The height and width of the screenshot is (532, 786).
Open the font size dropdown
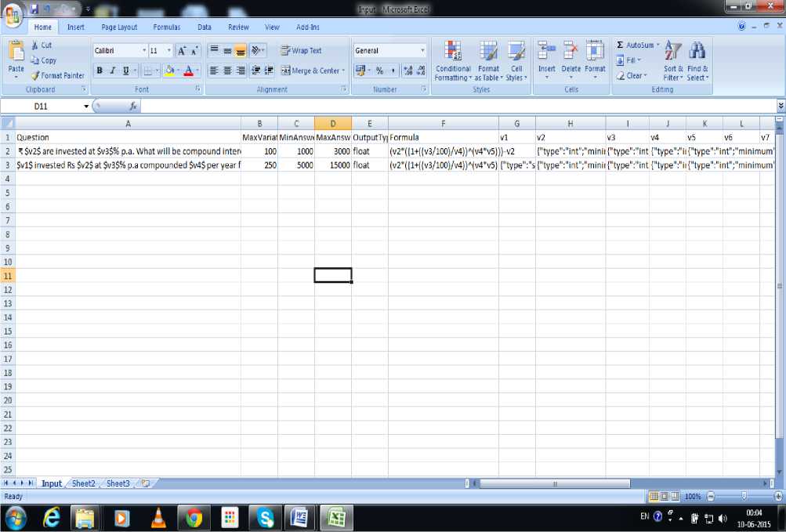tap(169, 51)
